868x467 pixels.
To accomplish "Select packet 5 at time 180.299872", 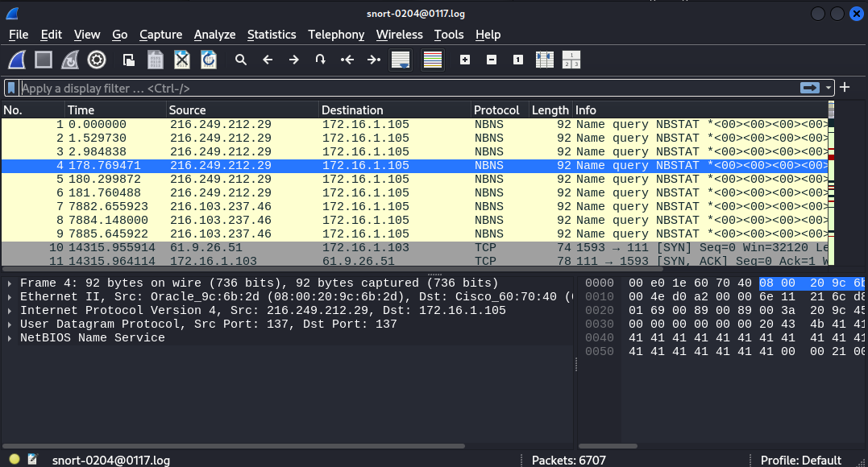I will coord(414,180).
